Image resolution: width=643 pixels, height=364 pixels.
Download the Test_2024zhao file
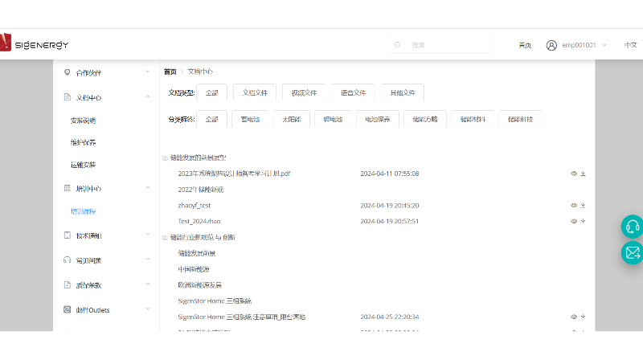tap(584, 221)
